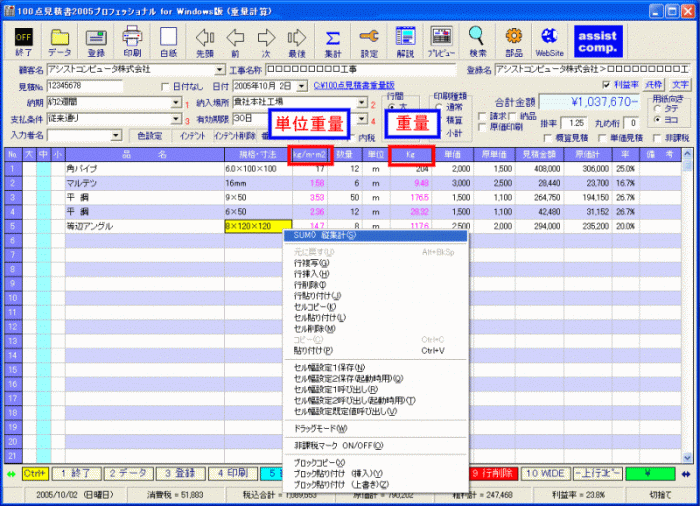Image resolution: width=700 pixels, height=506 pixels.
Task: Open the 入力者名 dropdown
Action: pyautogui.click(x=116, y=135)
